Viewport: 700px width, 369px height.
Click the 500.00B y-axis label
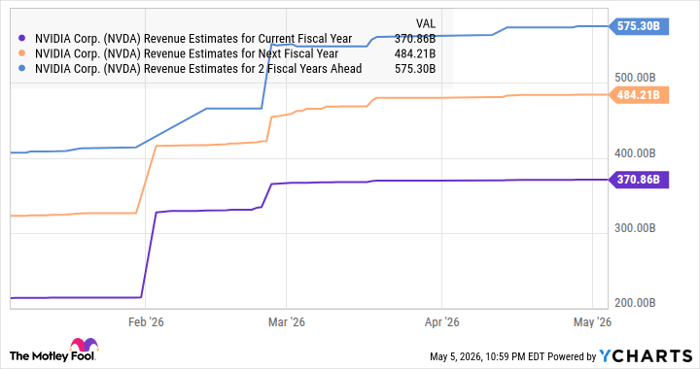click(635, 78)
